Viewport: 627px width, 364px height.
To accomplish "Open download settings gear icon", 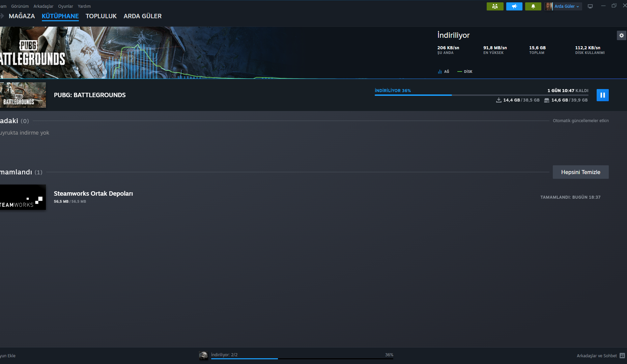I will (x=622, y=35).
